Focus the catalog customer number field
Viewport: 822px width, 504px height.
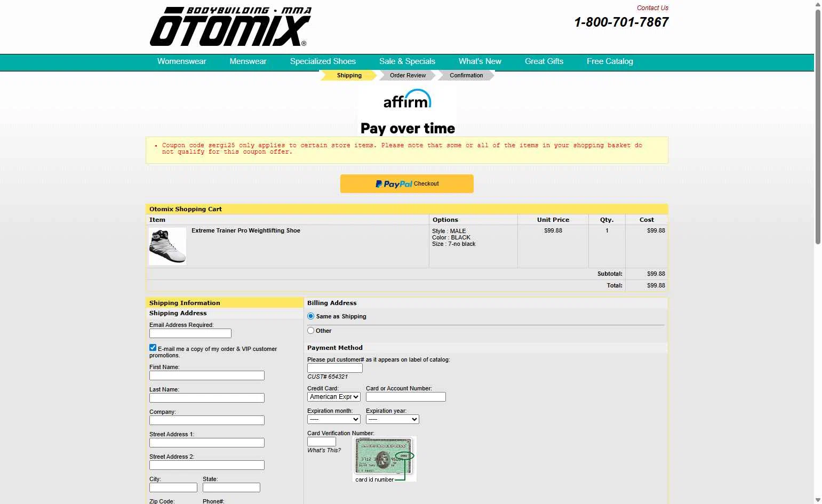[x=335, y=368]
